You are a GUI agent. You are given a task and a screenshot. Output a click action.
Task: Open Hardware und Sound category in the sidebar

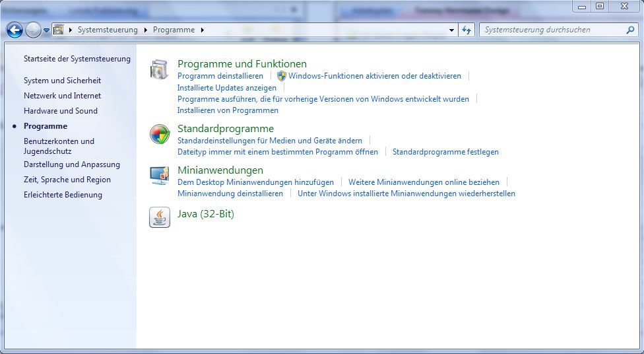[x=61, y=111]
